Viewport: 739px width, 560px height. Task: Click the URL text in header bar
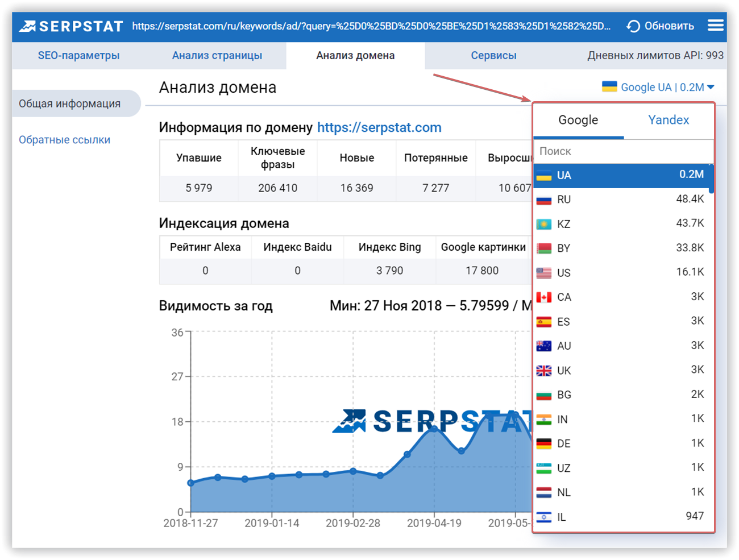point(371,26)
